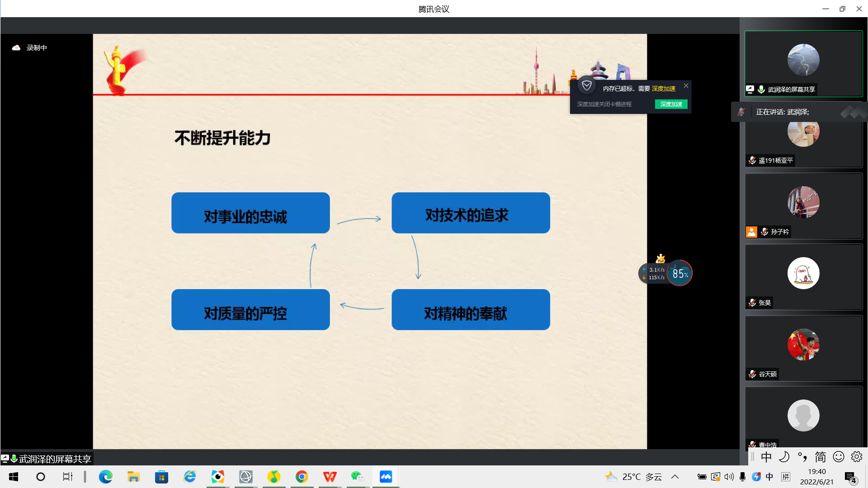
Task: Click 武润泽's screen share icon in participant tile
Action: (750, 89)
